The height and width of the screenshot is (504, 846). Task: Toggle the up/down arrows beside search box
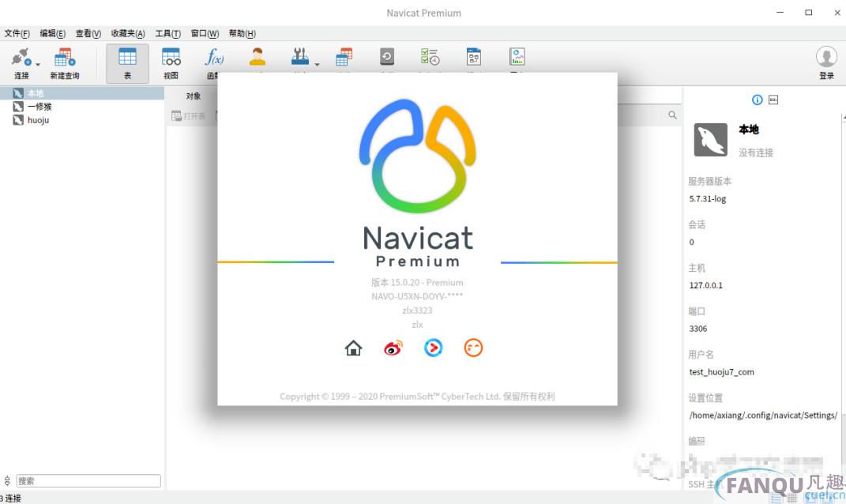tap(8, 480)
